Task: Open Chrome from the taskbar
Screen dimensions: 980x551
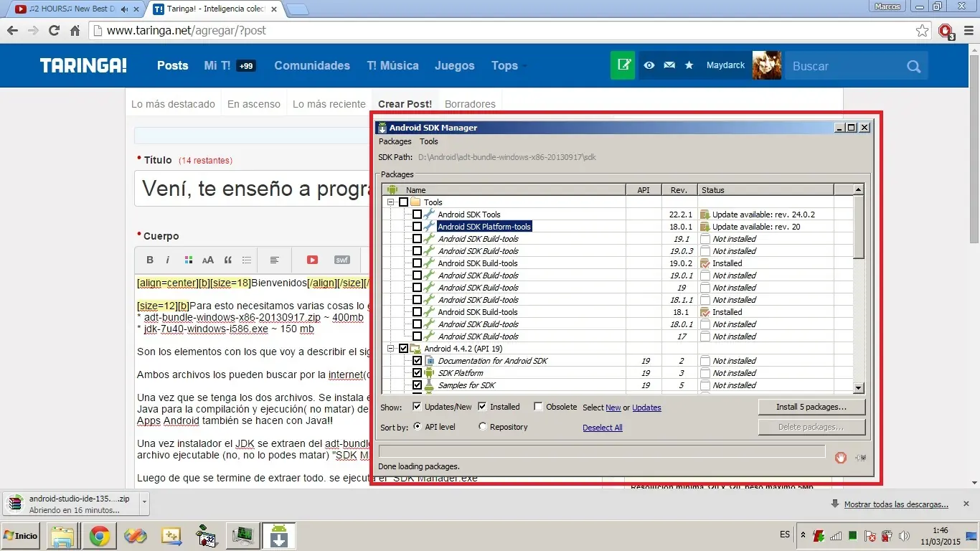Action: [x=100, y=536]
